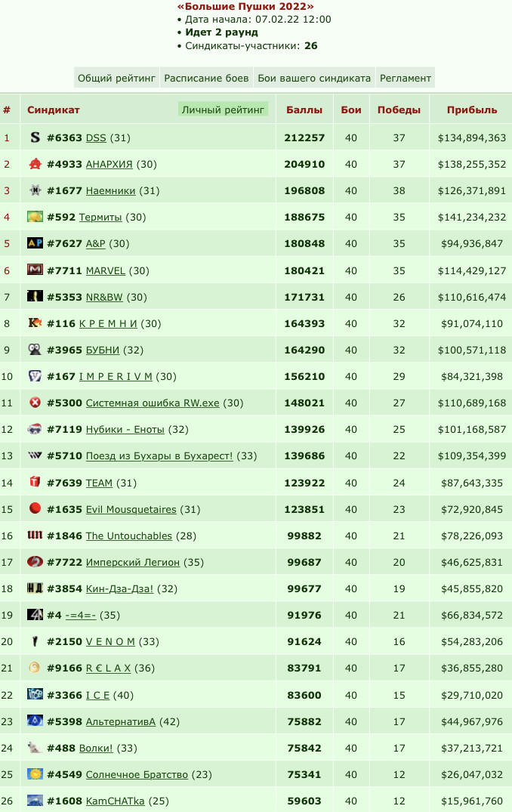Click the Солнечное Братство sun icon
Image resolution: width=512 pixels, height=812 pixels.
(x=35, y=773)
